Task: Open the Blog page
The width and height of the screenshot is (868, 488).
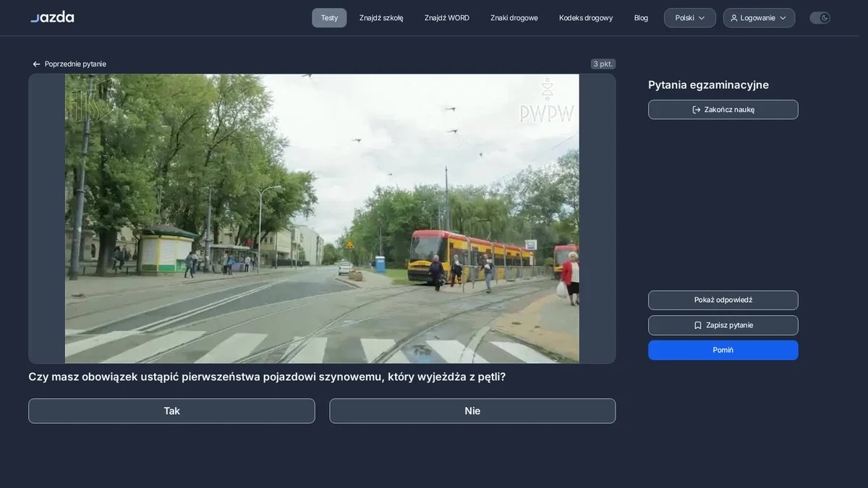Action: [641, 18]
